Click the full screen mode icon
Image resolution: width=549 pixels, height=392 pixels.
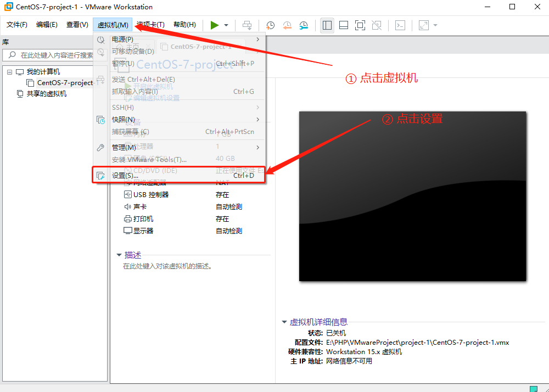[360, 25]
